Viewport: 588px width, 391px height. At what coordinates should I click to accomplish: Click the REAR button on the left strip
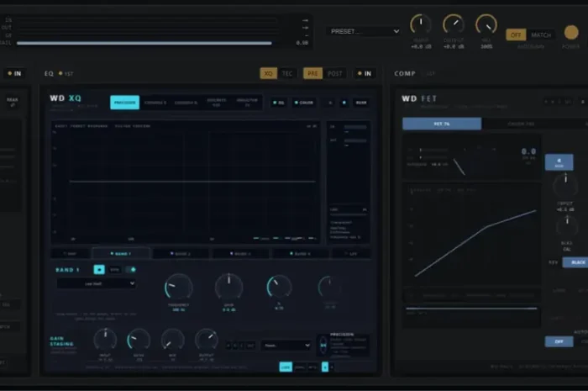tap(12, 102)
